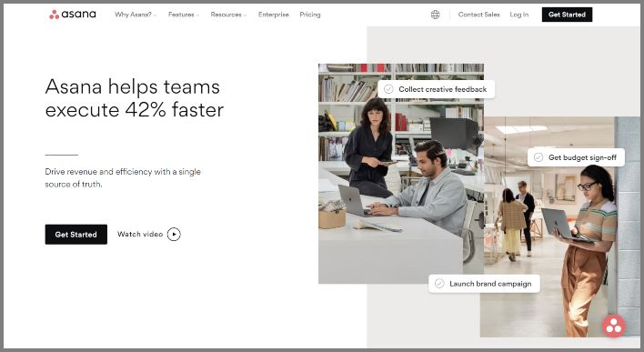Open the Asana chat bubble widget
Image resolution: width=644 pixels, height=352 pixels.
614,327
